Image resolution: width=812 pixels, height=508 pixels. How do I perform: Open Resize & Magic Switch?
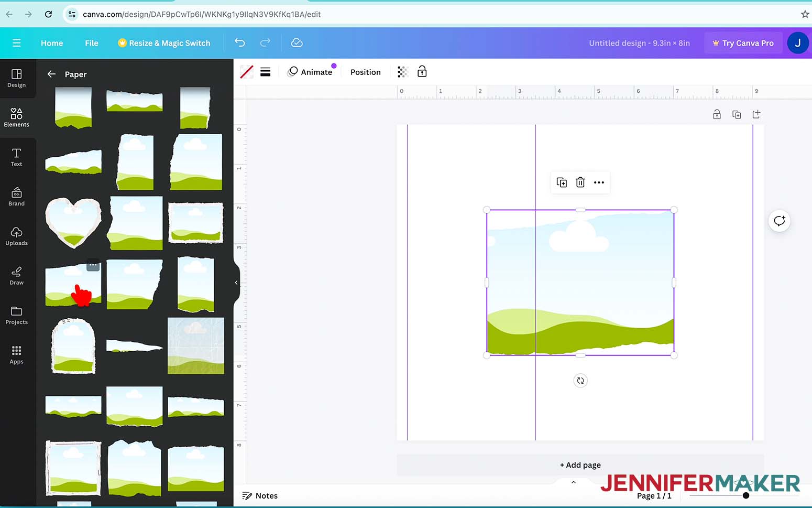pyautogui.click(x=164, y=43)
